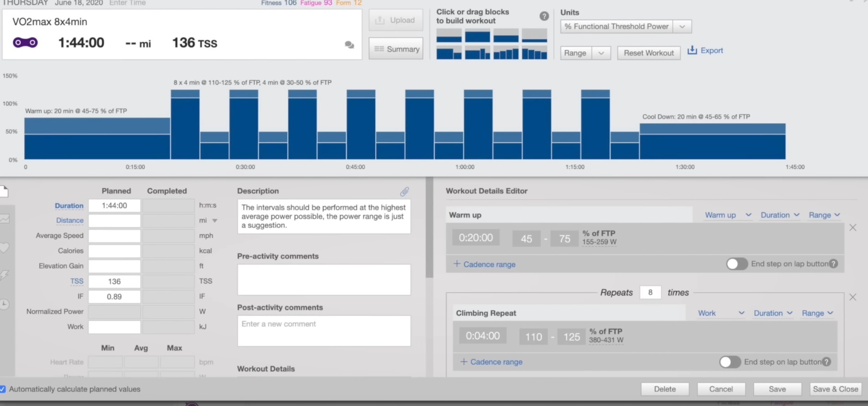Image resolution: width=868 pixels, height=406 pixels.
Task: Toggle Warm up End step on lap button
Action: click(737, 264)
